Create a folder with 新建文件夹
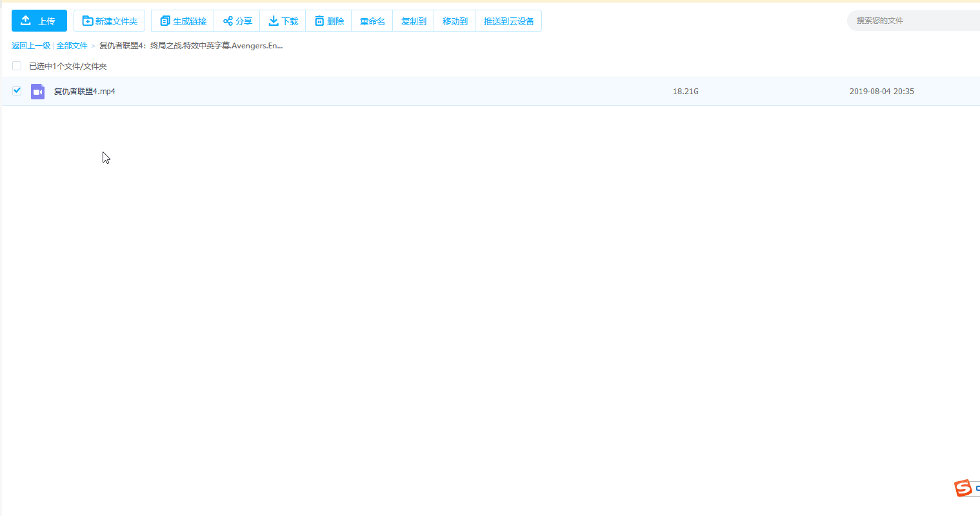Viewport: 980px width, 516px height. pos(110,21)
